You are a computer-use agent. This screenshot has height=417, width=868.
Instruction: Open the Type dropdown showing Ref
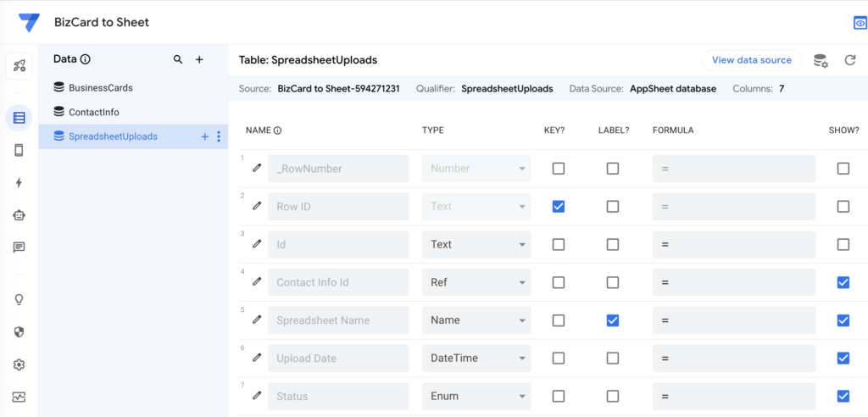[x=476, y=282]
